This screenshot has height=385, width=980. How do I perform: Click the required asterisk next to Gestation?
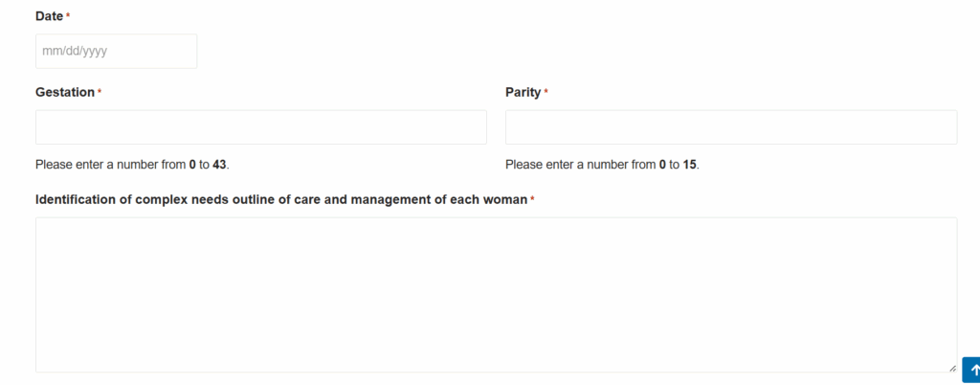tap(100, 92)
